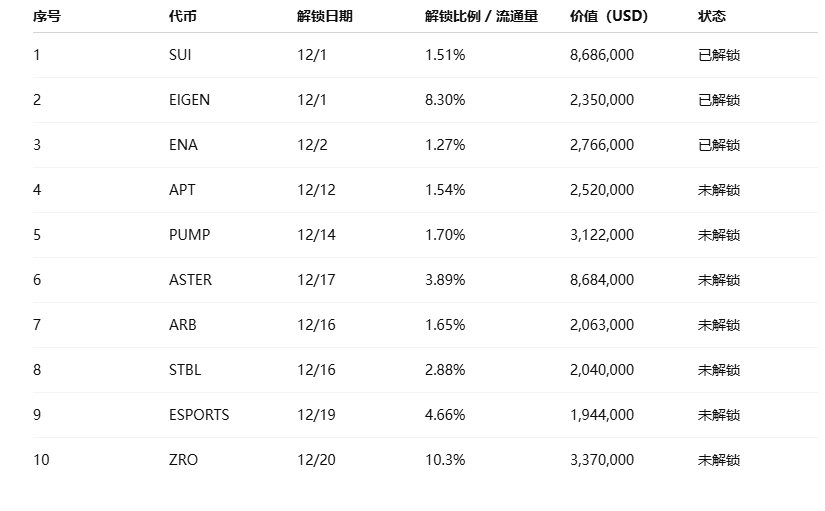Click the 序号 column header

[x=46, y=16]
